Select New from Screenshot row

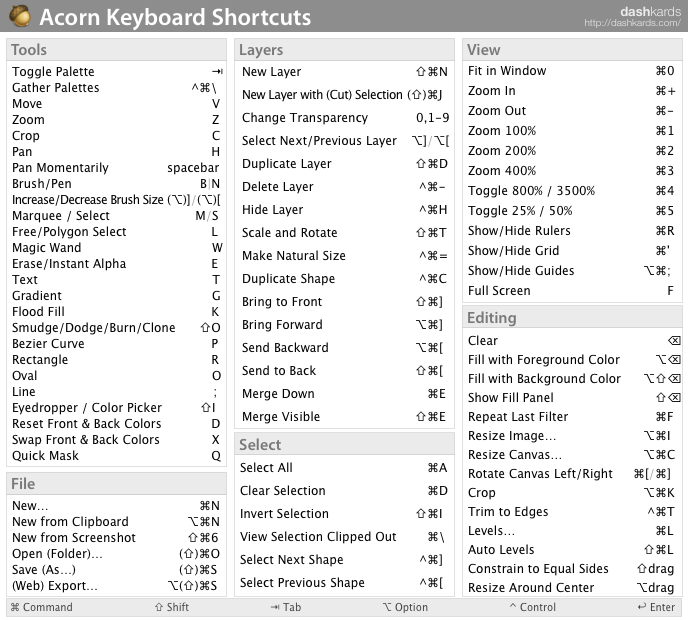[x=115, y=538]
